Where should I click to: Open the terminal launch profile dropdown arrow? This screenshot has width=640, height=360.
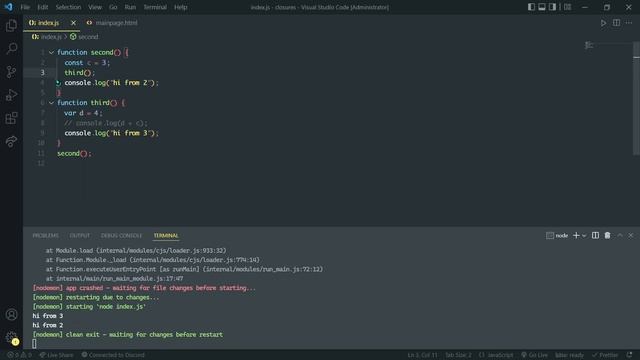(584, 236)
